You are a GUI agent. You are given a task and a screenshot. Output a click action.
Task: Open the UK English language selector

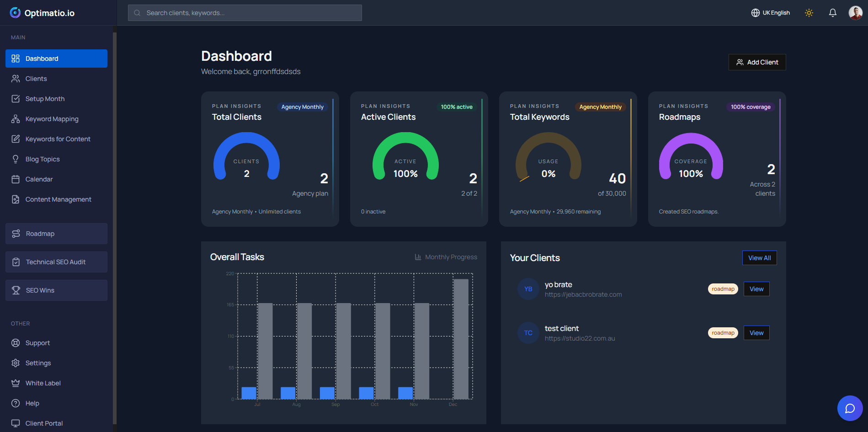(x=770, y=12)
